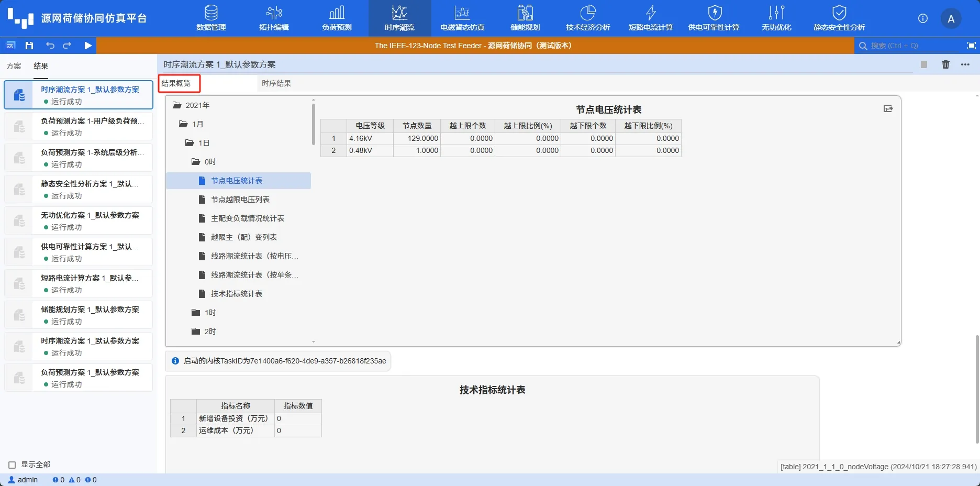Open the 负荷预测 module
The height and width of the screenshot is (486, 980).
click(337, 18)
